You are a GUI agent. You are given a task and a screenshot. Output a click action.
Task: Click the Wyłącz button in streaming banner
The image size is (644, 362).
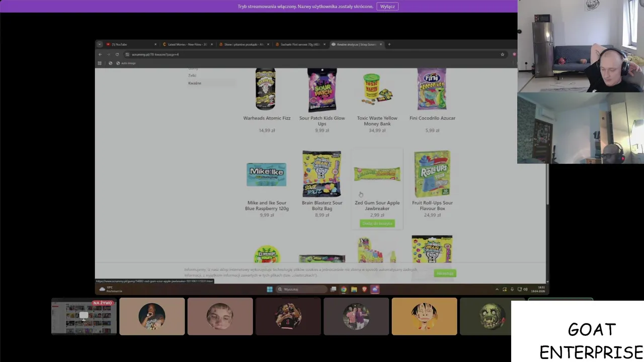tap(387, 7)
